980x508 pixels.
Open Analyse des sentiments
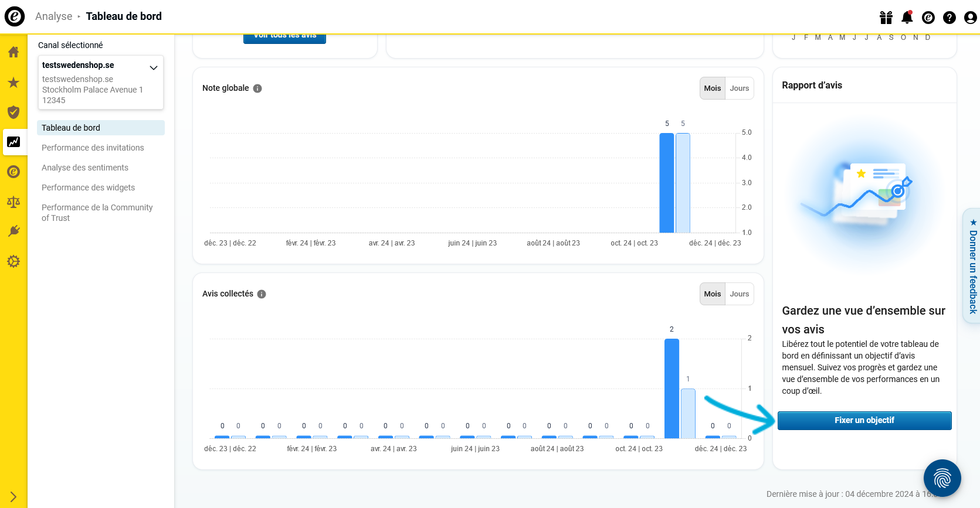[x=85, y=168]
